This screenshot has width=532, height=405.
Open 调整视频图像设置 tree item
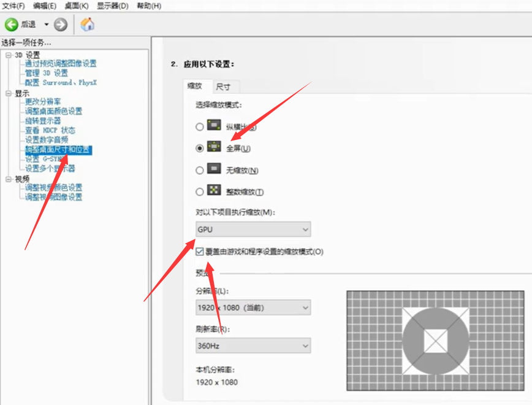53,197
